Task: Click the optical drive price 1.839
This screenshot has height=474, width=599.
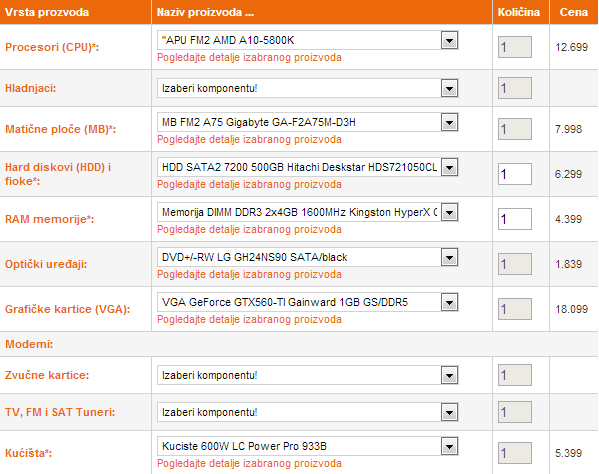Action: pos(568,264)
